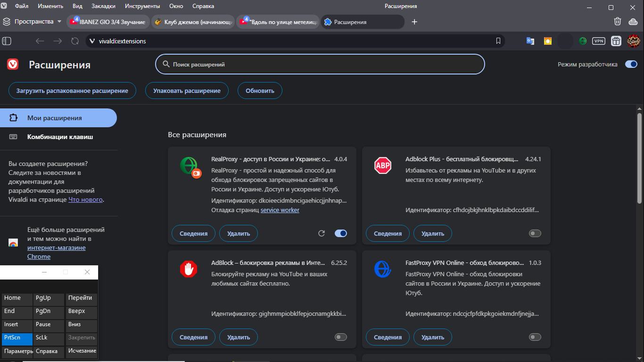Click the Поиск расширений search field
This screenshot has height=362, width=644.
[x=321, y=65]
